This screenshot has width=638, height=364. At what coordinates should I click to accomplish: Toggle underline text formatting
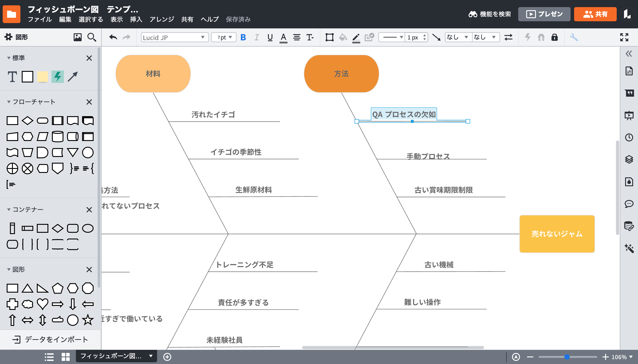tap(270, 37)
